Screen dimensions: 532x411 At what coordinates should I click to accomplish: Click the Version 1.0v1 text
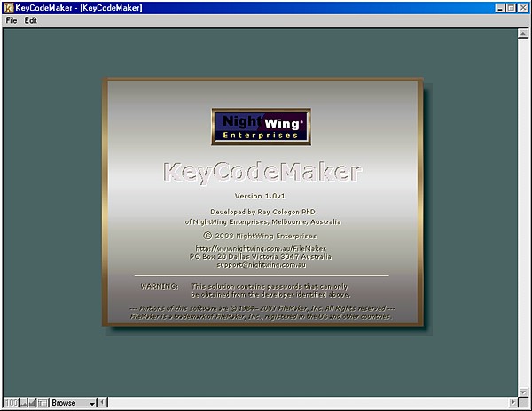click(260, 196)
